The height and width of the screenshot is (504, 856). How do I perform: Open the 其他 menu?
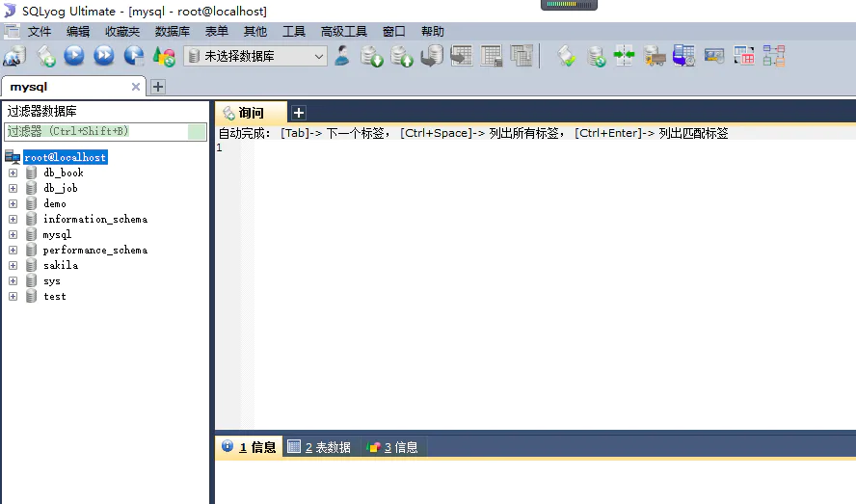pyautogui.click(x=254, y=32)
